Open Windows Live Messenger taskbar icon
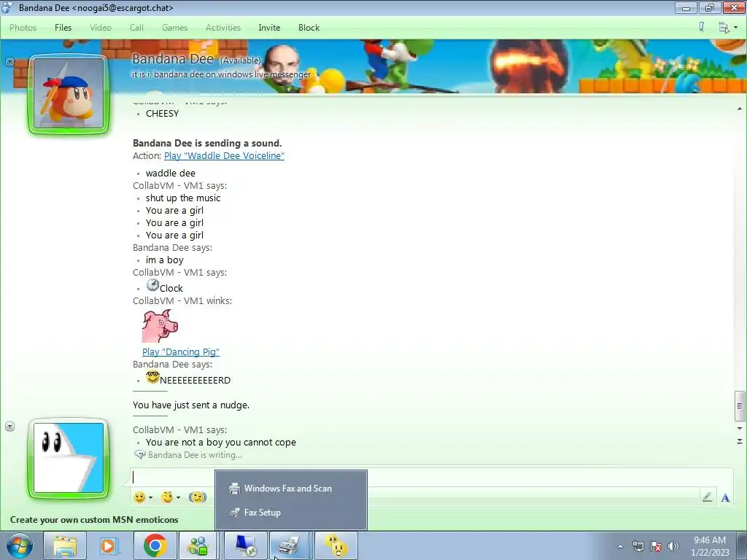747x560 pixels. (198, 545)
